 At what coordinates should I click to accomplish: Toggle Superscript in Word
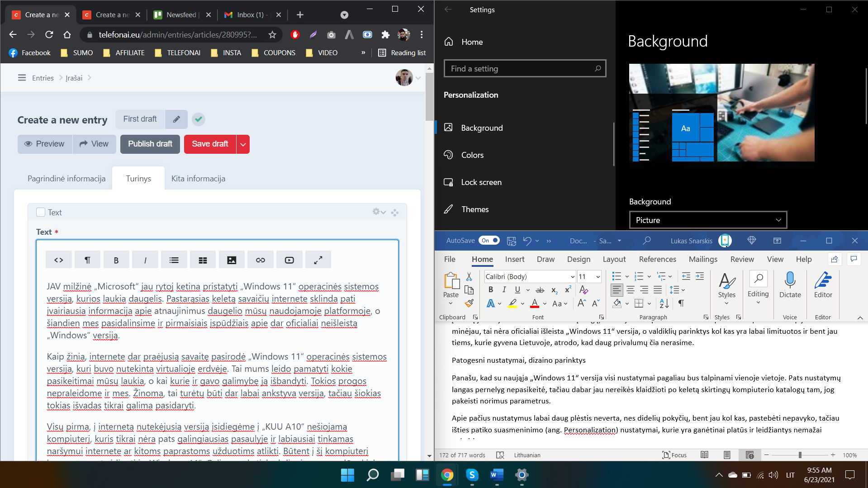pyautogui.click(x=568, y=290)
